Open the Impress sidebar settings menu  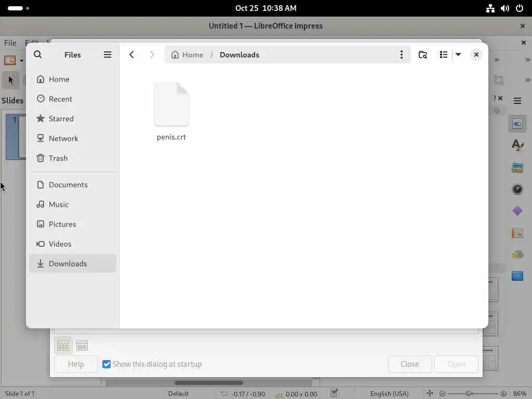tap(517, 101)
